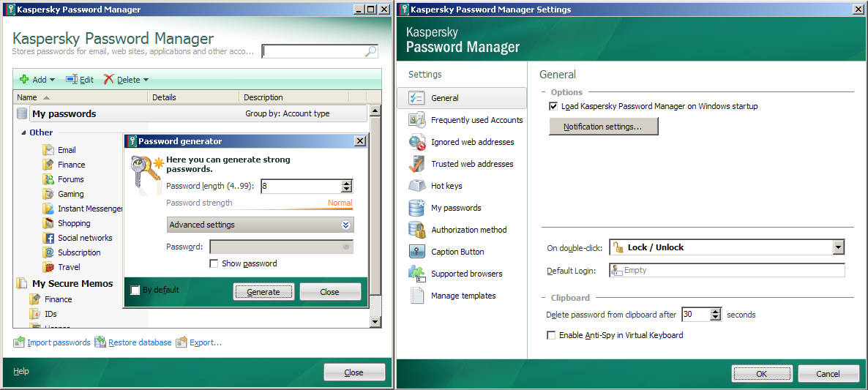The height and width of the screenshot is (390, 868).
Task: Click the Help link
Action: [x=21, y=371]
